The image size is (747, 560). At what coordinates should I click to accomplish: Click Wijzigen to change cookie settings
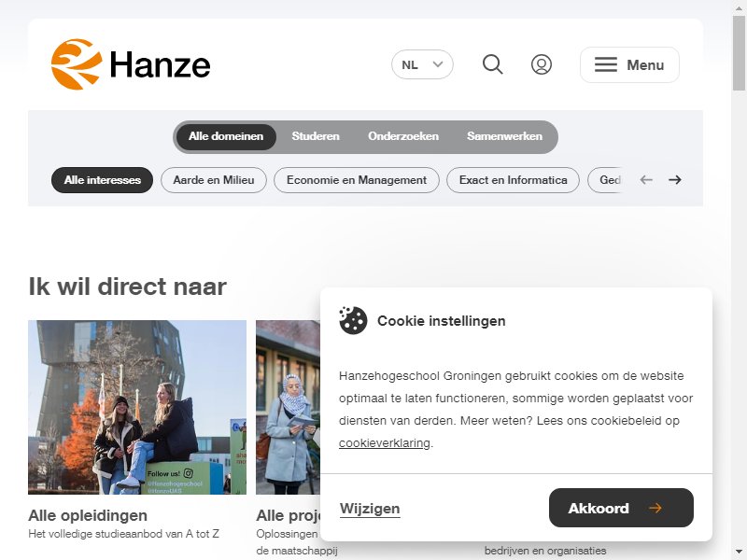point(370,508)
